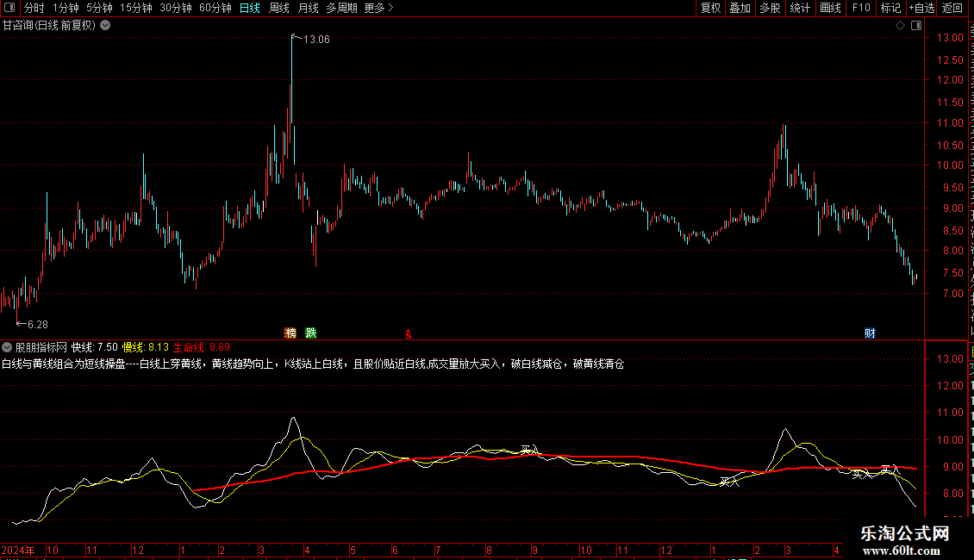Image resolution: width=974 pixels, height=560 pixels.
Task: Open the dropdown arrow beside 甘咨询(日线.前复权)
Action: tap(106, 25)
